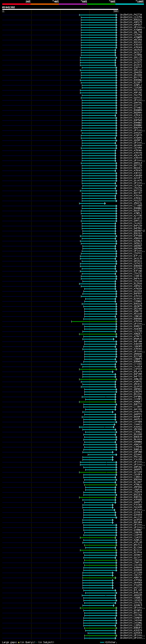Open hit UniRef100_P42734
The image size is (146, 644).
tap(131, 15)
